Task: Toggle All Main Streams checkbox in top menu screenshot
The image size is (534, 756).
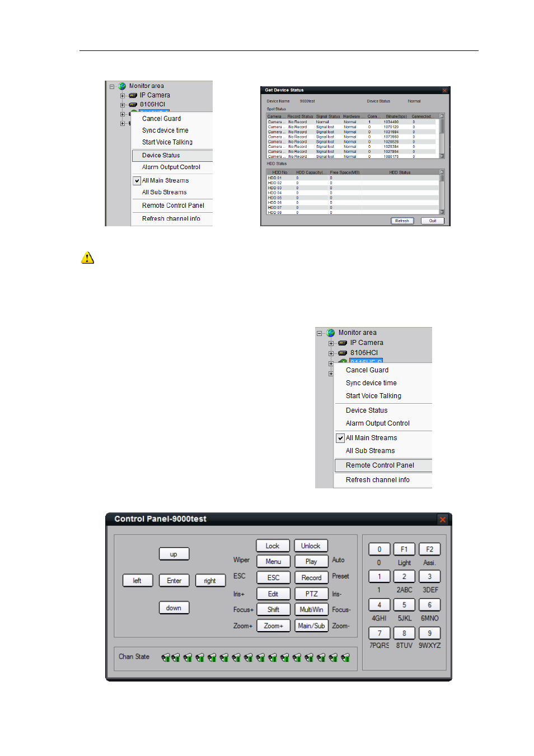Action: click(137, 181)
